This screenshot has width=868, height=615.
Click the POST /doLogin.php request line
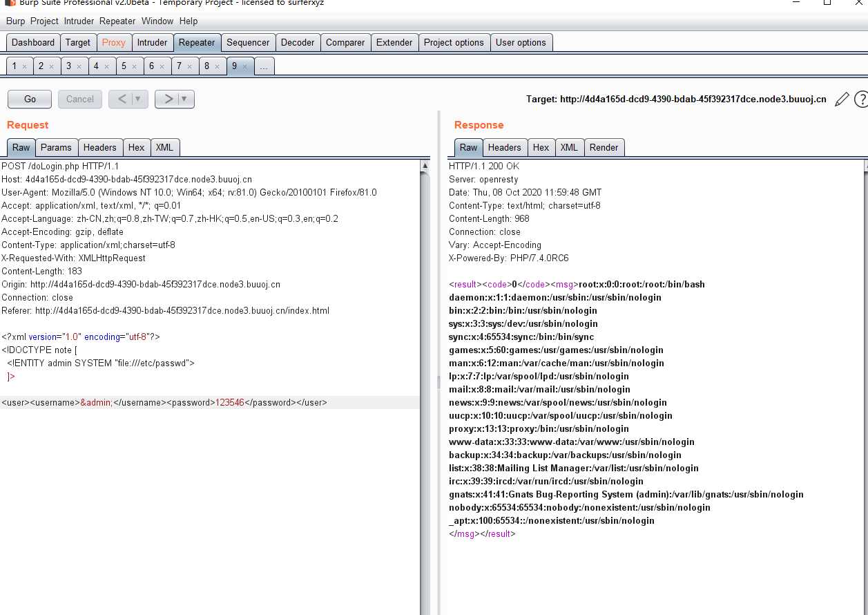coord(60,167)
